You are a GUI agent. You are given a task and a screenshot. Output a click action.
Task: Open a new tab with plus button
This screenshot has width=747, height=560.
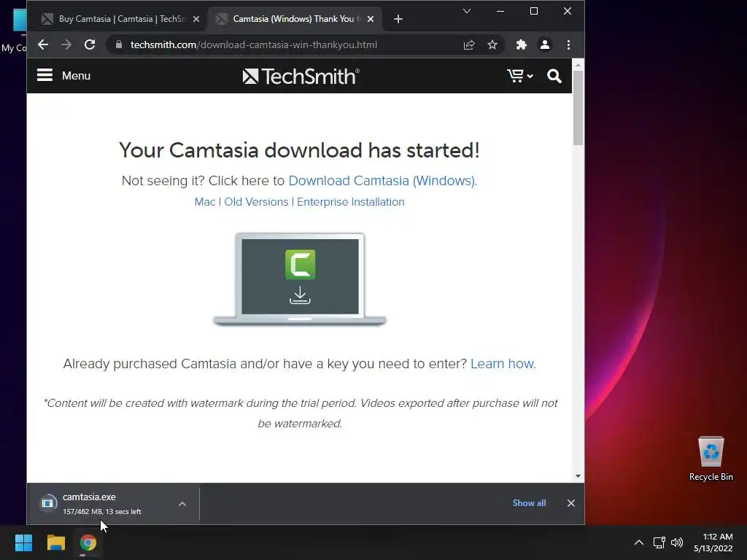click(x=398, y=19)
